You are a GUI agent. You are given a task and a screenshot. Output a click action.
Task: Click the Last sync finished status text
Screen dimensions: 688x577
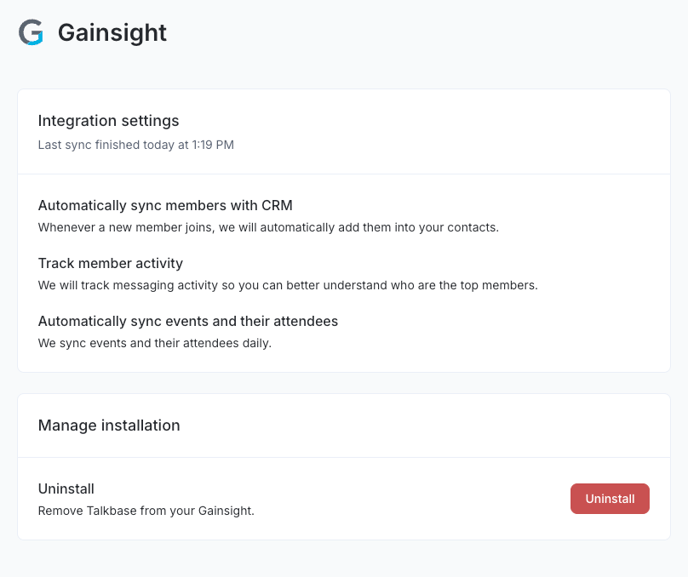click(136, 145)
